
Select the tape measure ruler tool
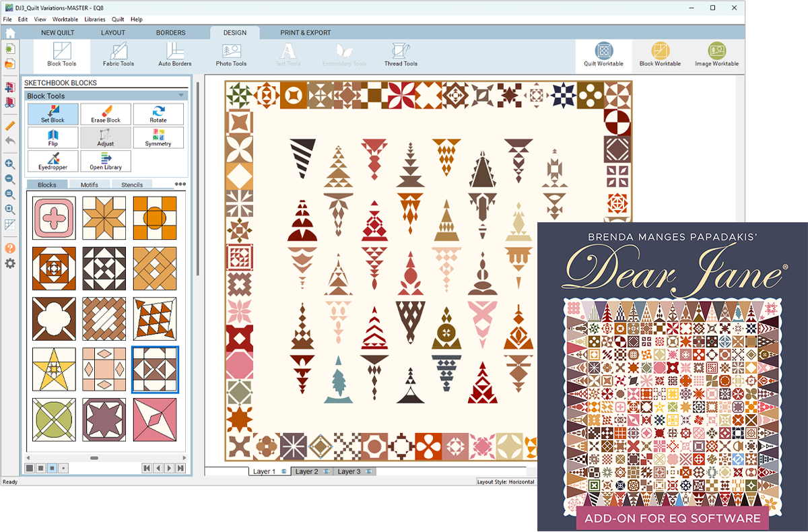tap(10, 125)
